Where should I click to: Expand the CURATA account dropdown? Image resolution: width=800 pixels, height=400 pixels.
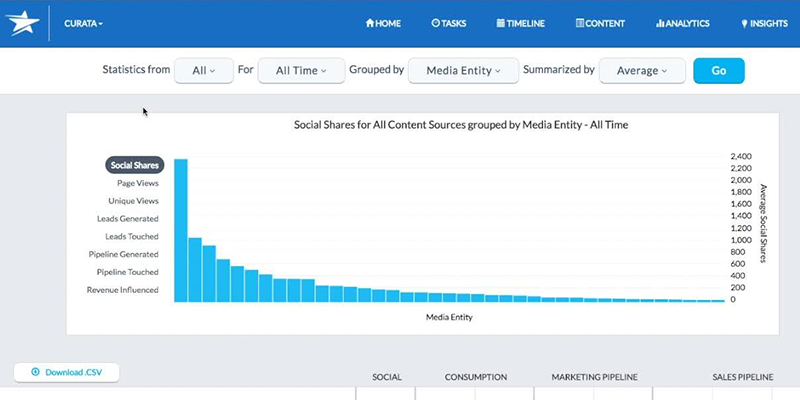click(83, 23)
